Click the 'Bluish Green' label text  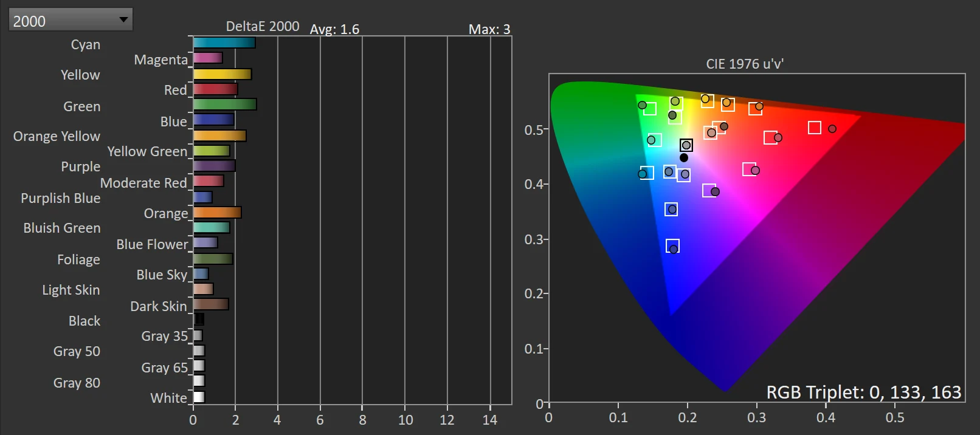click(62, 228)
